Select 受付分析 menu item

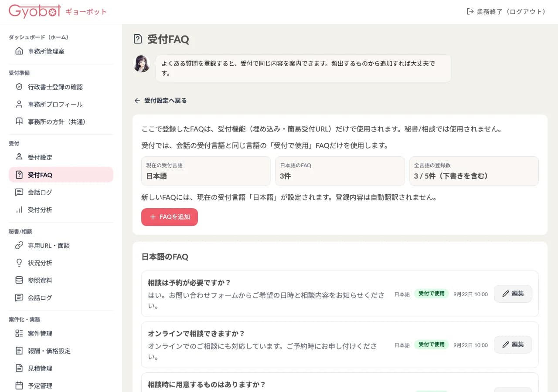tap(61, 210)
